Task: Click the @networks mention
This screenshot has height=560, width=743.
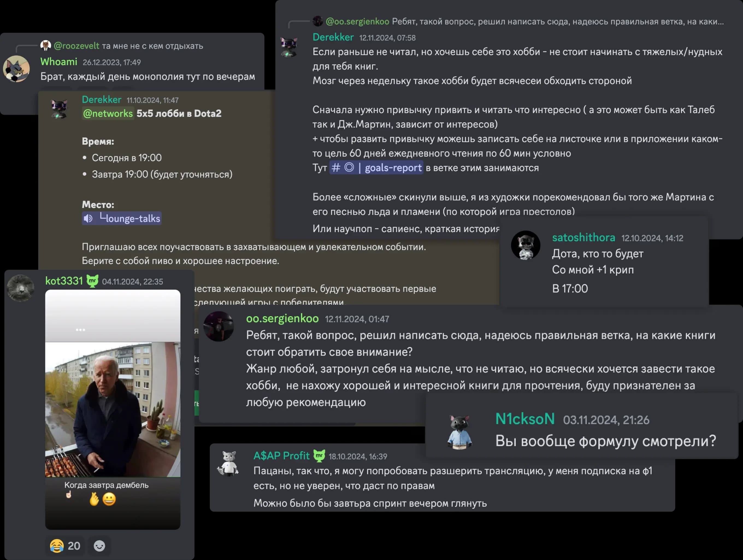Action: pyautogui.click(x=108, y=114)
